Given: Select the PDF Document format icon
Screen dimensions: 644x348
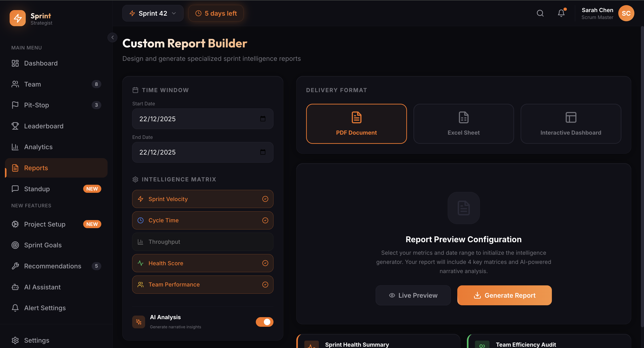Looking at the screenshot, I should (356, 117).
